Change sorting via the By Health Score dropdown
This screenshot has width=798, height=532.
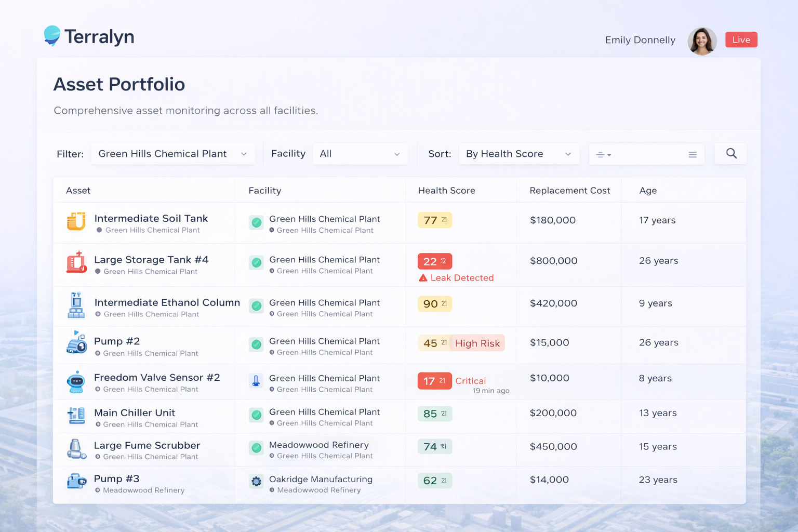[x=518, y=153]
